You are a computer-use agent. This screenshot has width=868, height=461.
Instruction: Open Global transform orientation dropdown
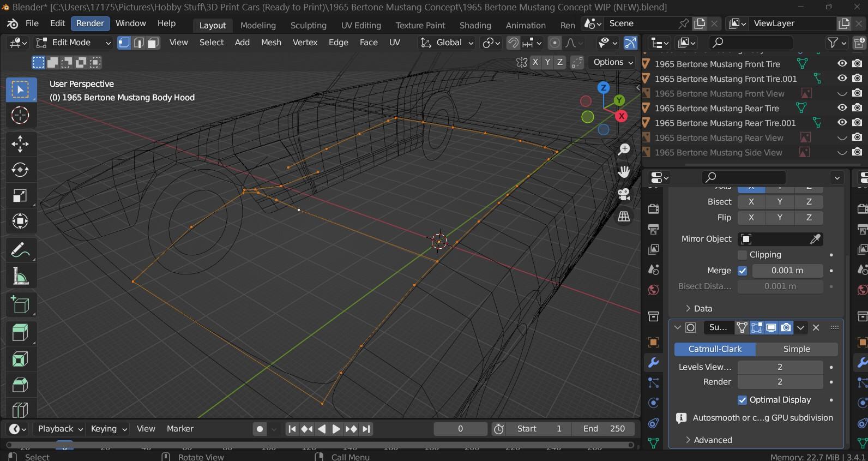coord(447,43)
